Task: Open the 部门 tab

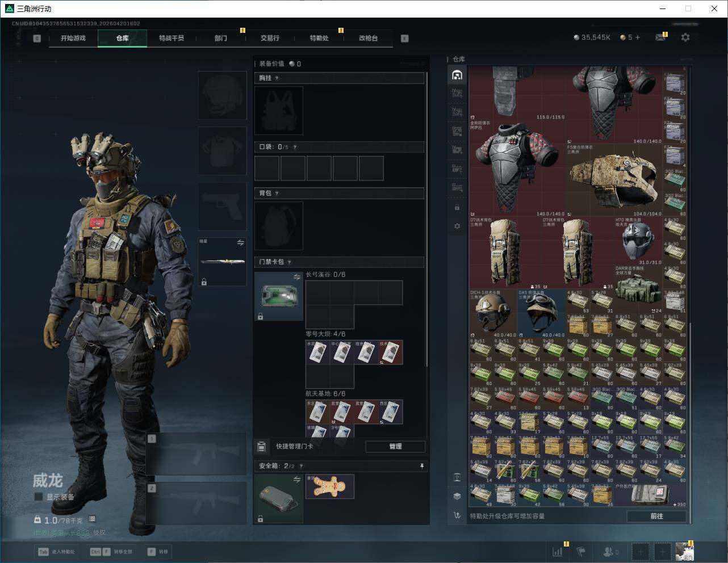Action: [221, 38]
